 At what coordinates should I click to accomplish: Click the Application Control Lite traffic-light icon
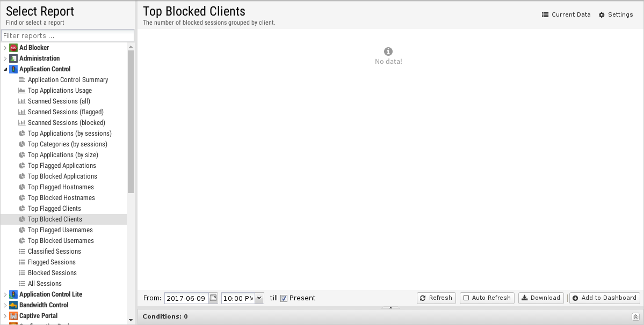[13, 294]
